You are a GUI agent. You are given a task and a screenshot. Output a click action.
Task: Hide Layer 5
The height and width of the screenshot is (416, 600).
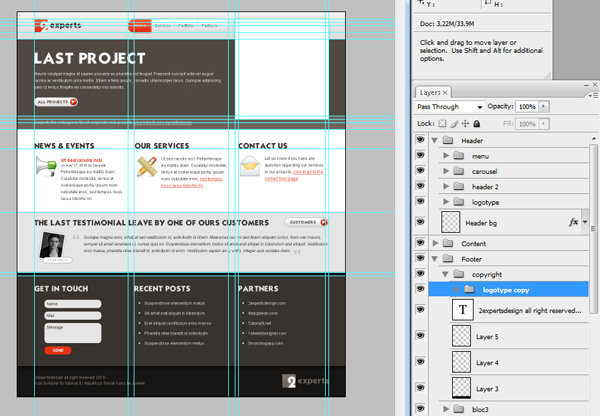[421, 336]
